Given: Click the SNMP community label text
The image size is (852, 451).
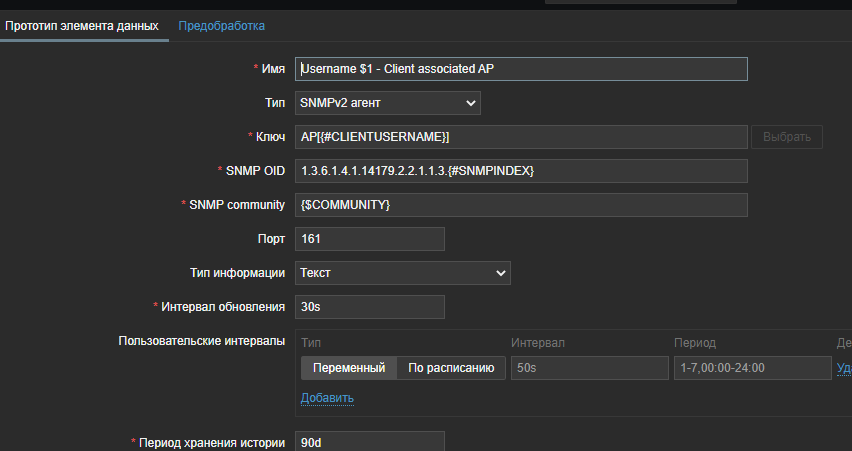Looking at the screenshot, I should pyautogui.click(x=237, y=205).
